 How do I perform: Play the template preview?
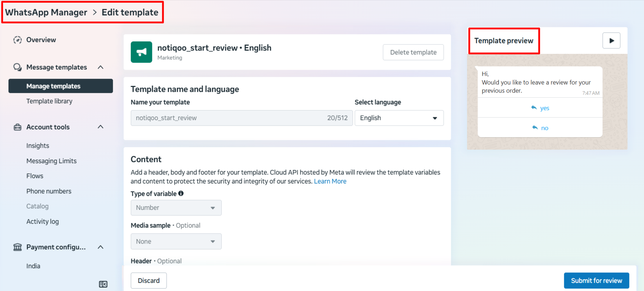click(611, 41)
